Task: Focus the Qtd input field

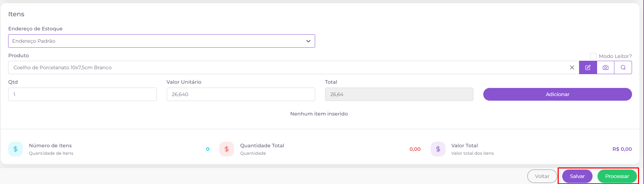Action: click(x=82, y=94)
